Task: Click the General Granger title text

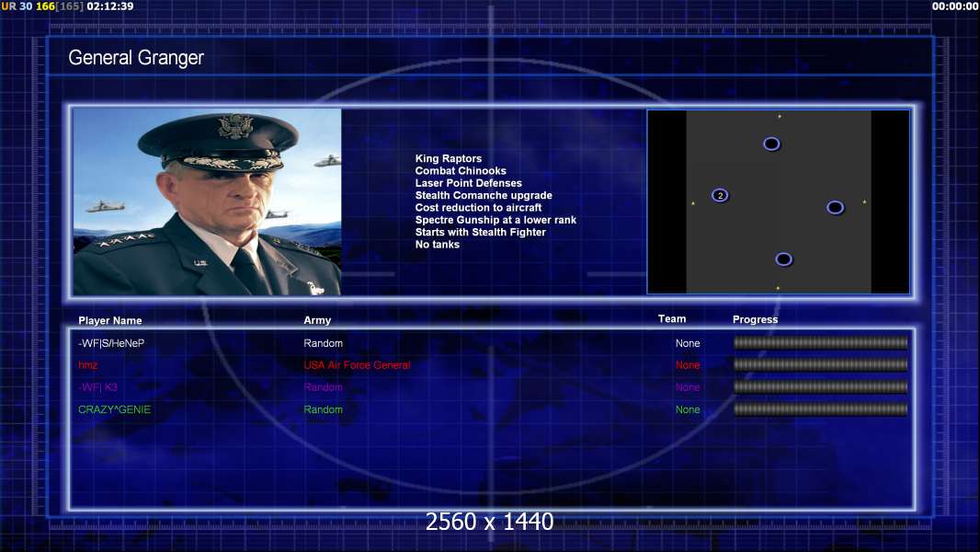Action: click(x=136, y=58)
